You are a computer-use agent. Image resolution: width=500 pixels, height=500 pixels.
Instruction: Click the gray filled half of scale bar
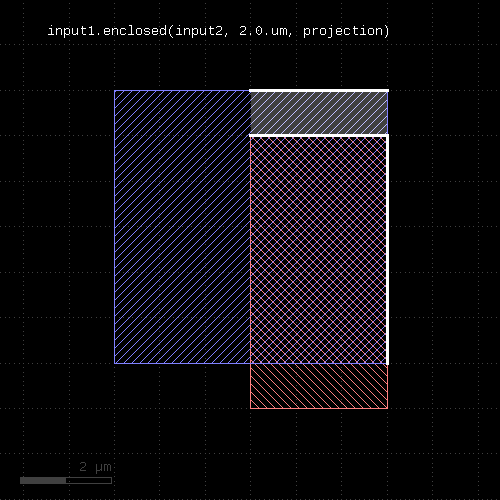pos(43,480)
